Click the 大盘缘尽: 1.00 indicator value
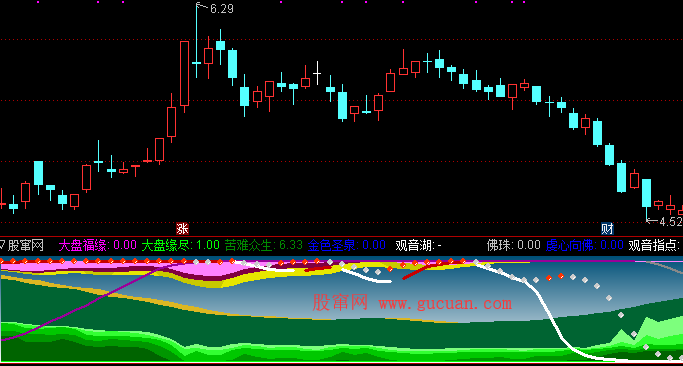The image size is (683, 366). (181, 246)
